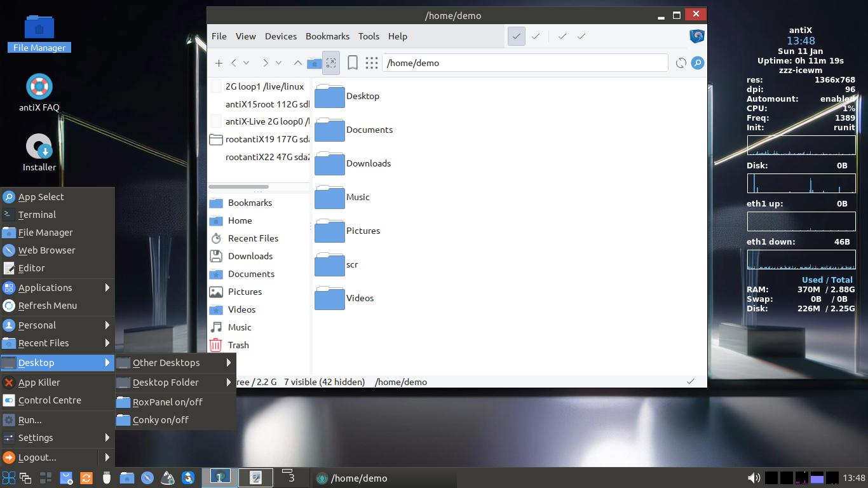Click the home folder toolbar icon
Viewport: 868px width, 488px height.
pyautogui.click(x=314, y=63)
